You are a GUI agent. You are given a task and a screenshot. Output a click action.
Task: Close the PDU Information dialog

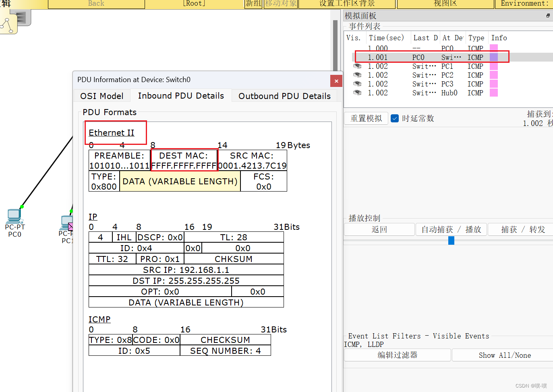coord(336,81)
